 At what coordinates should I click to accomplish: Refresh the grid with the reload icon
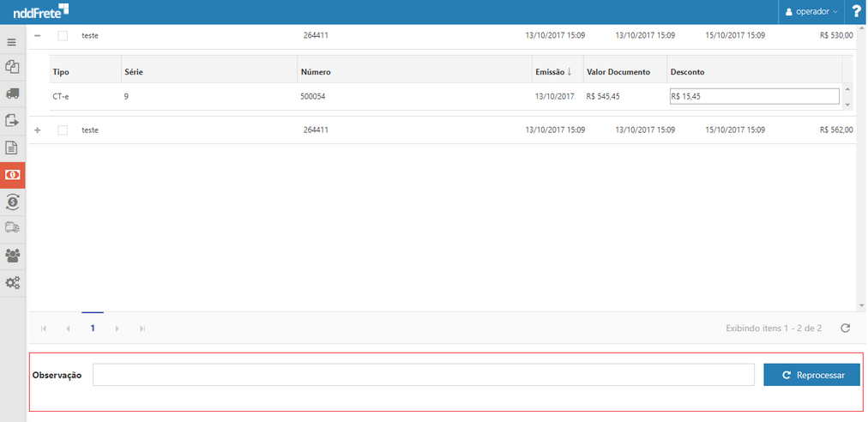coord(845,328)
